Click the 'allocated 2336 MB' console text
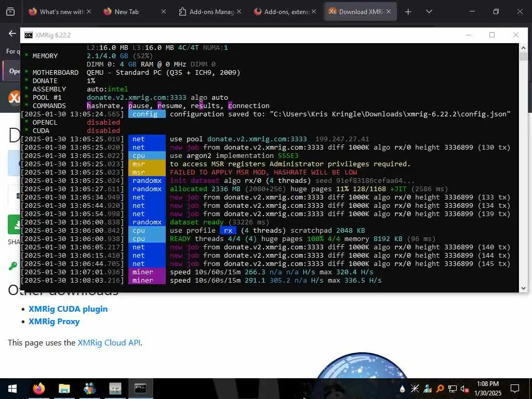Screen dimensions: 532x399 [x=205, y=189]
